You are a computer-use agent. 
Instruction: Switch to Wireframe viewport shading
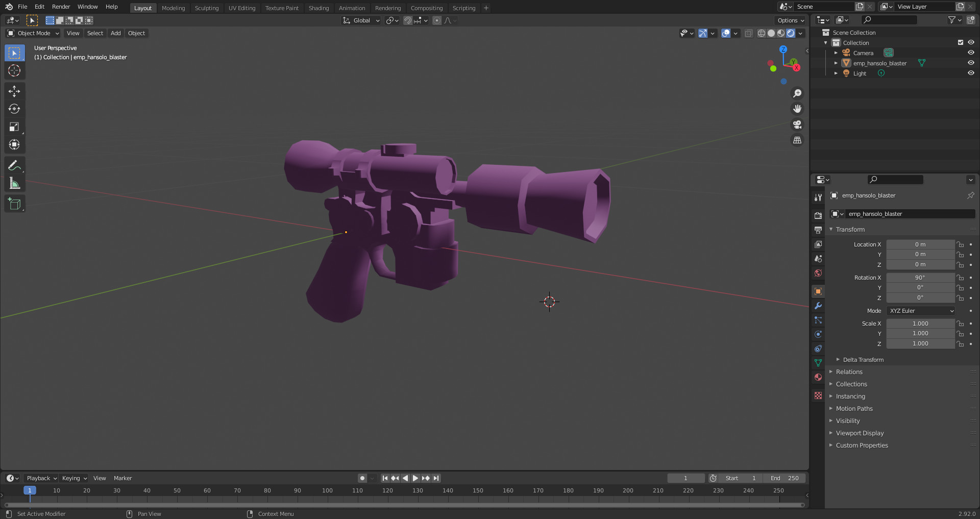[761, 33]
